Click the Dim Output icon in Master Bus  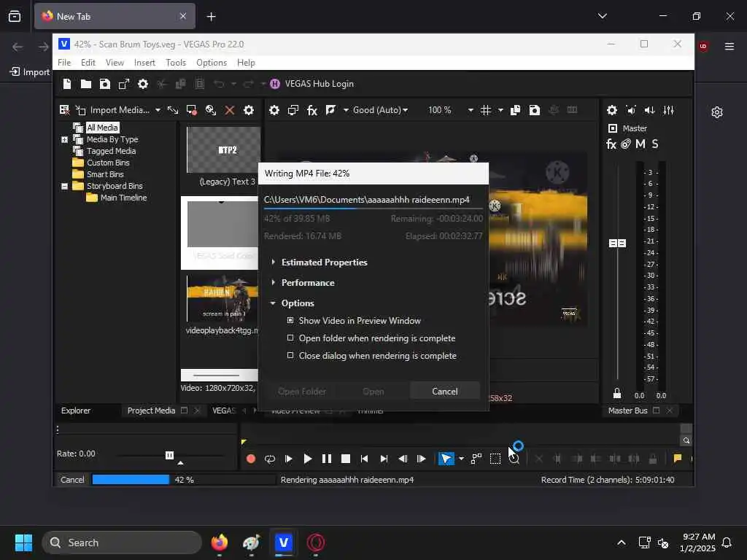click(650, 111)
